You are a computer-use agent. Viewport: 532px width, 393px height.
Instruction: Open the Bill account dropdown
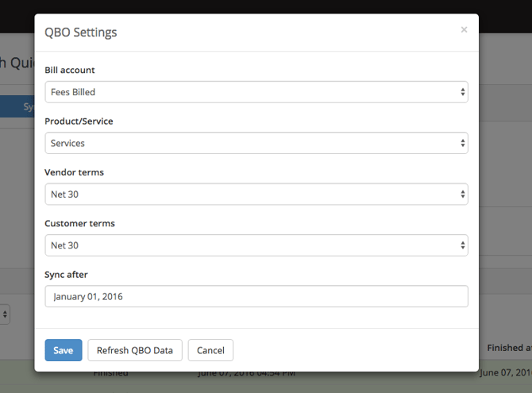tap(256, 92)
